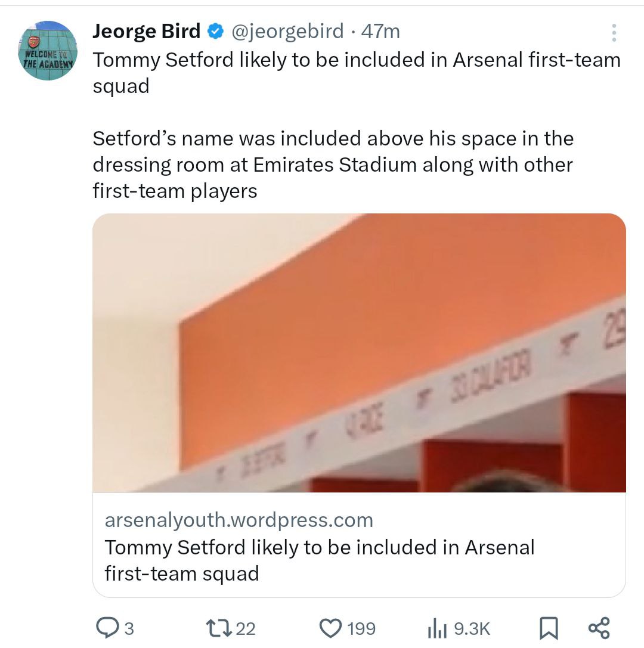Like the tweet using the heart icon
This screenshot has height=648, width=644.
point(330,628)
